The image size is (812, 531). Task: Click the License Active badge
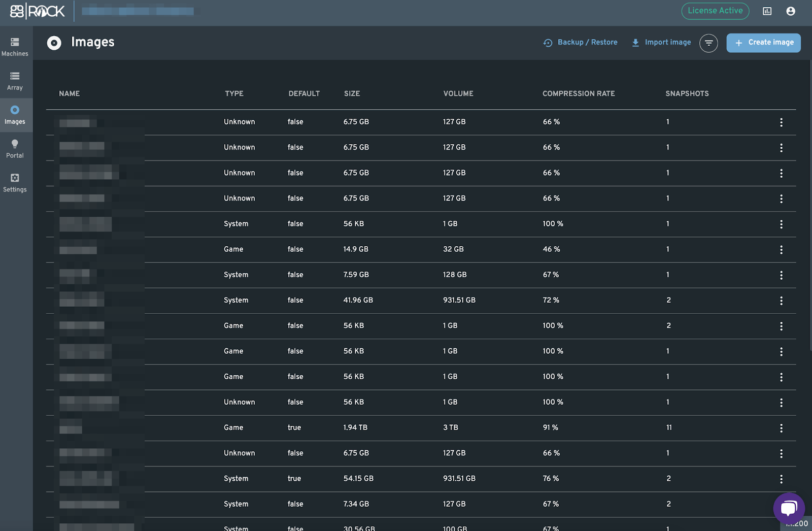coord(715,11)
